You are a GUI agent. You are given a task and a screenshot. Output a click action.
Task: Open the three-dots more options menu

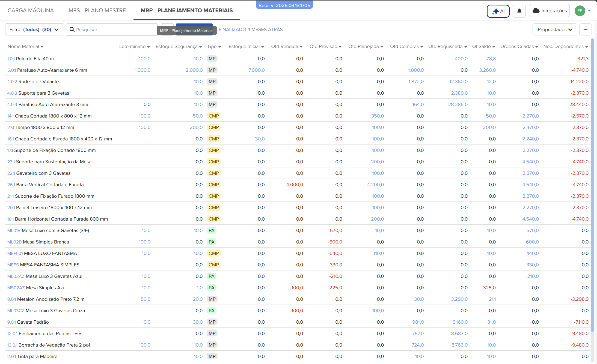pyautogui.click(x=585, y=29)
